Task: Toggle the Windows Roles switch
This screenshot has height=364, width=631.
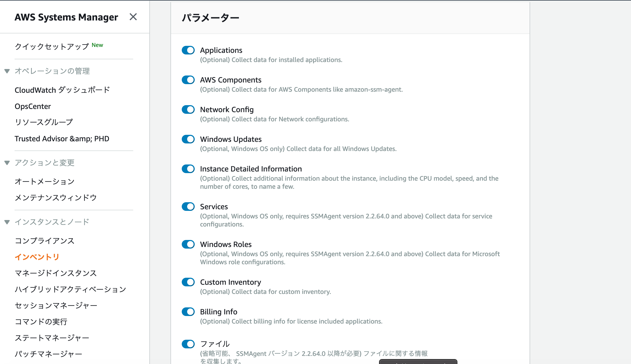Action: [188, 244]
